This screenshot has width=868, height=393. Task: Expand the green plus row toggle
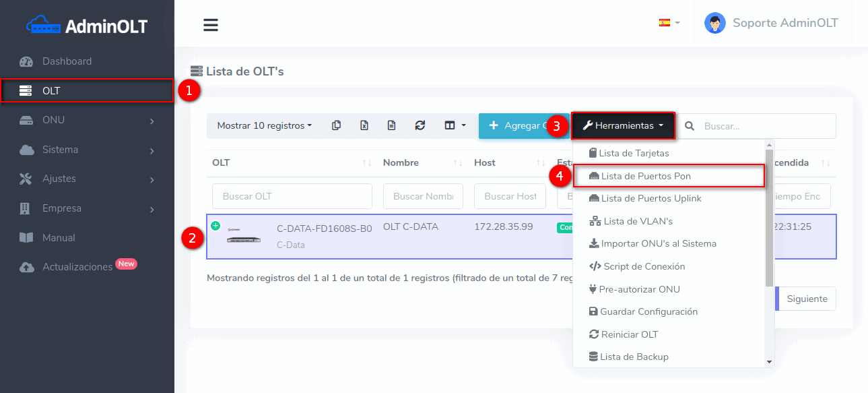(x=215, y=226)
